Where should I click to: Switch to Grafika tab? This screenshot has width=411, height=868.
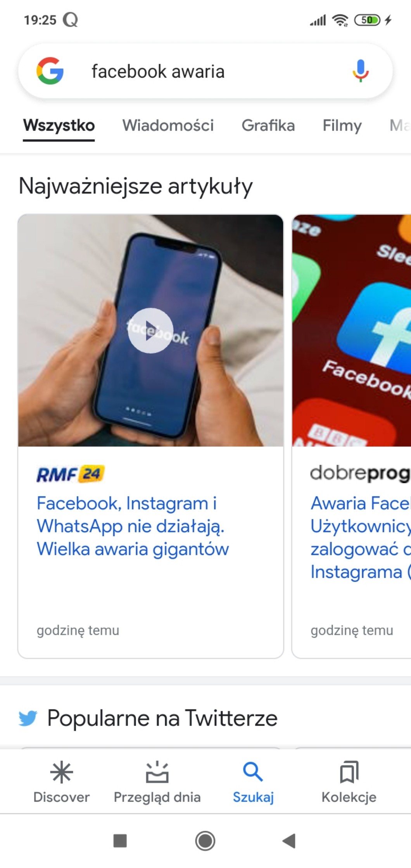(x=268, y=125)
